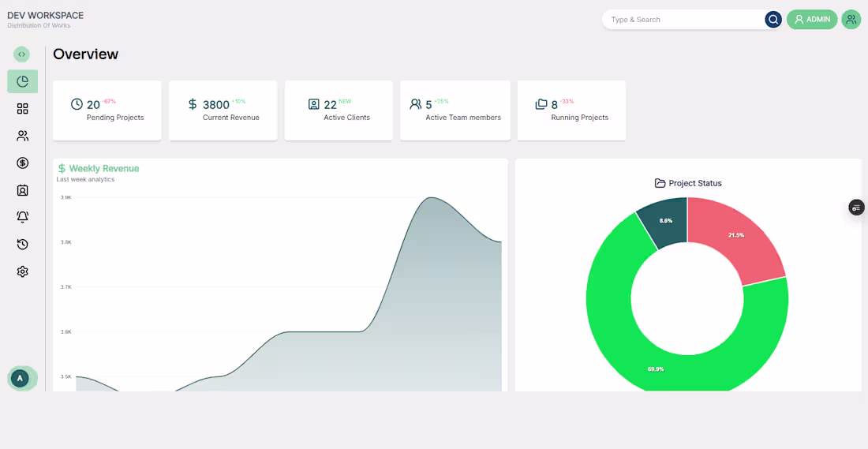Click the ADMIN button
The height and width of the screenshot is (449, 868).
tap(812, 20)
